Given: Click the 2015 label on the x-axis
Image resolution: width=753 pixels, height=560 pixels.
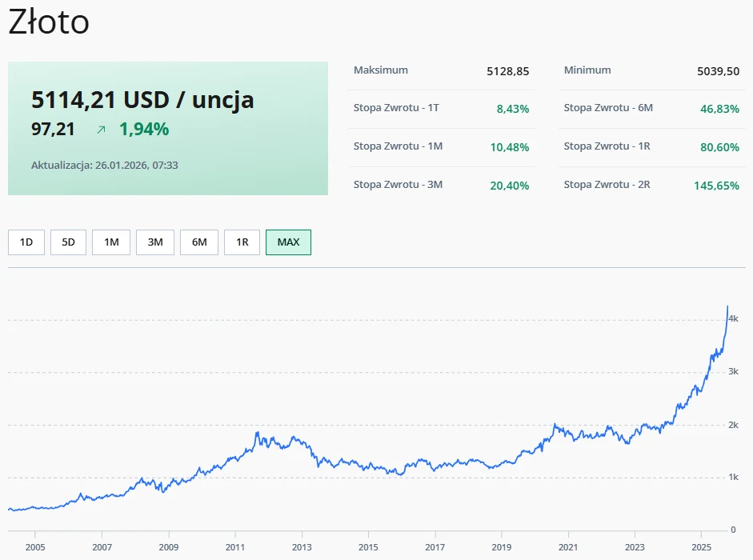Looking at the screenshot, I should tap(368, 547).
